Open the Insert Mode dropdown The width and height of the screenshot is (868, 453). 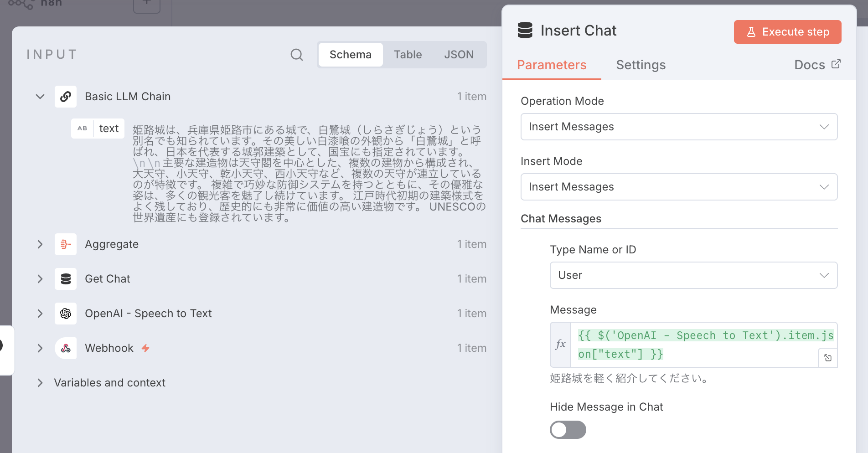(x=679, y=187)
